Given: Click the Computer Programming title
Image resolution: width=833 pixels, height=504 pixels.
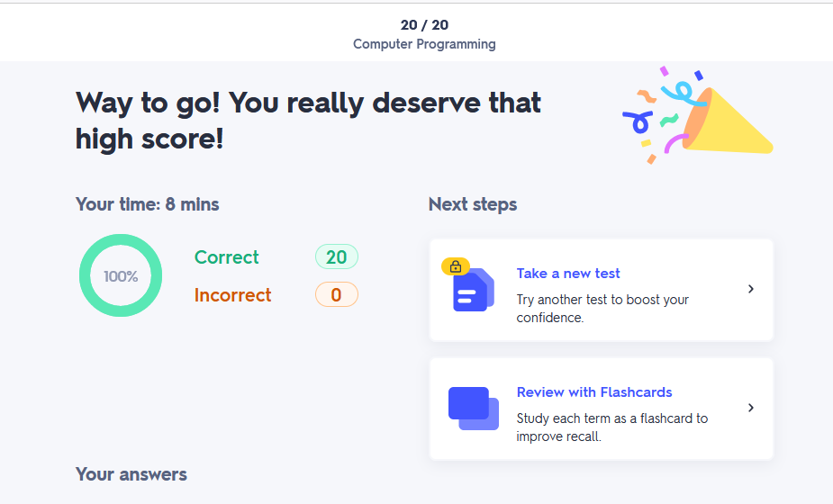Looking at the screenshot, I should tap(424, 44).
